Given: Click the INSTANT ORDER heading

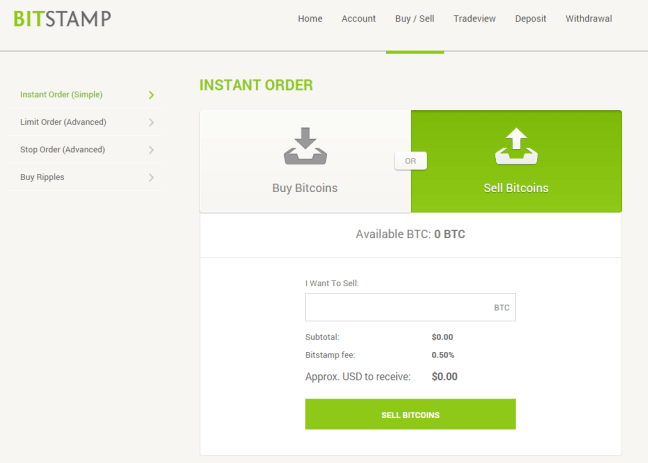Looking at the screenshot, I should 256,85.
